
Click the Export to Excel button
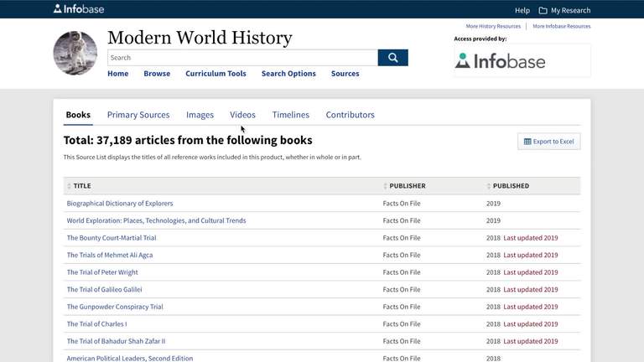(548, 142)
